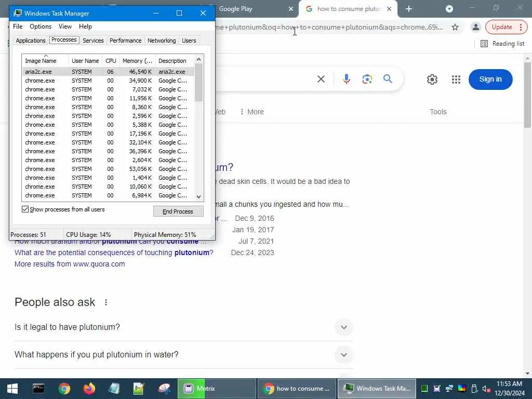The width and height of the screenshot is (532, 399).
Task: Bookmark this page with star icon
Action: click(x=455, y=27)
